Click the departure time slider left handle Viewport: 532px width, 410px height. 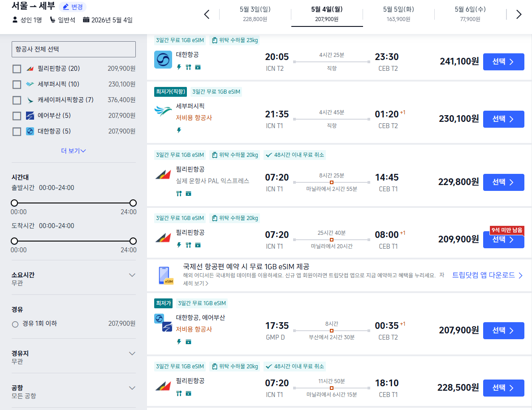(x=14, y=203)
